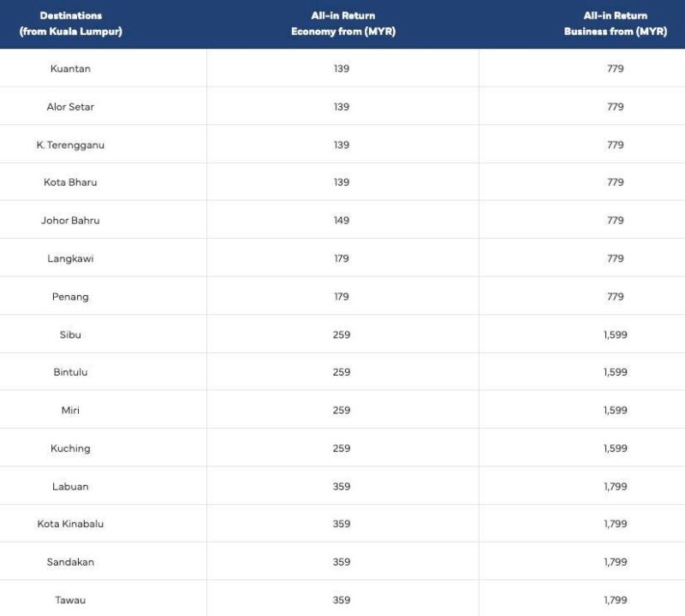Select the Johor Bahru destination cell

(x=70, y=220)
